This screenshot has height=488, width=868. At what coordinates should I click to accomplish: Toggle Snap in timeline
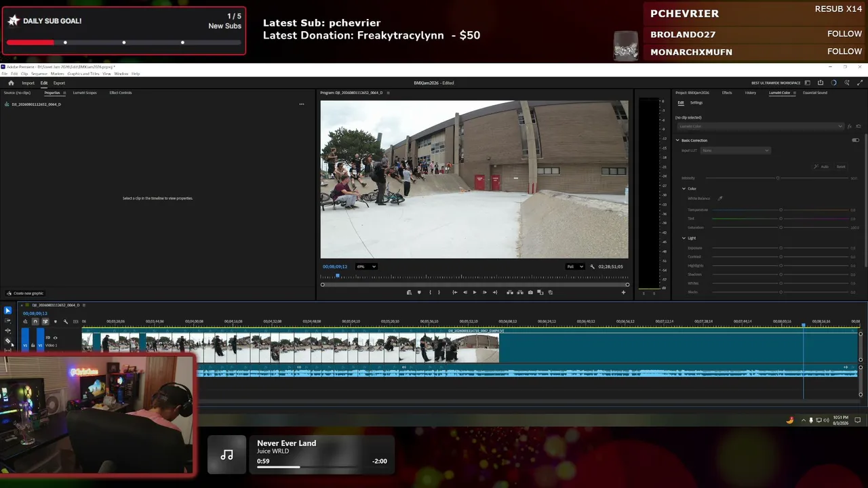coord(35,321)
